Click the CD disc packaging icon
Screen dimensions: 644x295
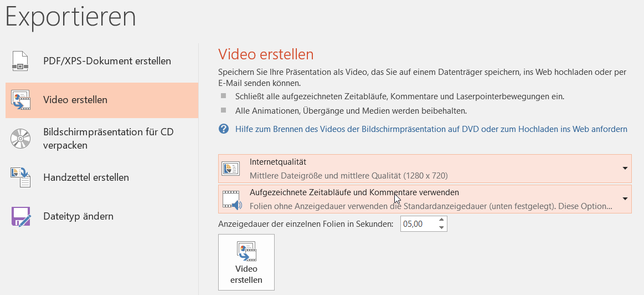pyautogui.click(x=20, y=139)
